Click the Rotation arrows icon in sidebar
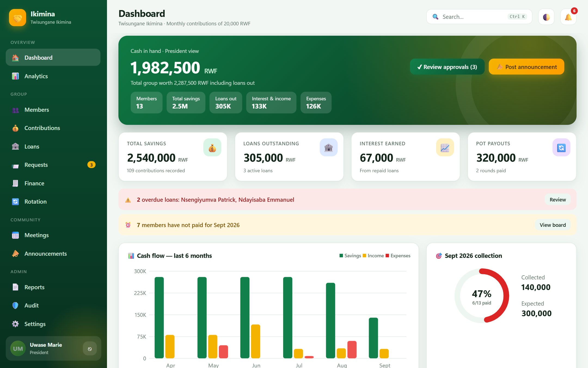Screen dimensions: 588x368 pyautogui.click(x=16, y=202)
